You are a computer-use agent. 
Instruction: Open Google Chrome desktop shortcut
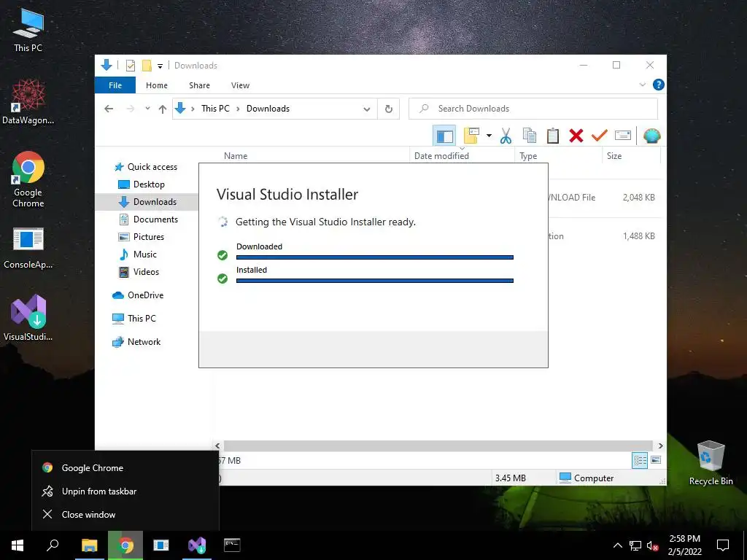(x=28, y=179)
